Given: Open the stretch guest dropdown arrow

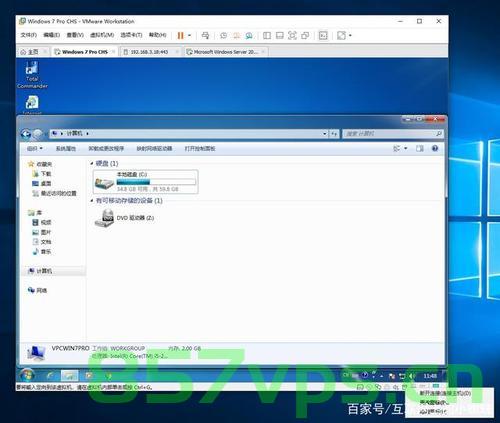Looking at the screenshot, I should point(350,35).
